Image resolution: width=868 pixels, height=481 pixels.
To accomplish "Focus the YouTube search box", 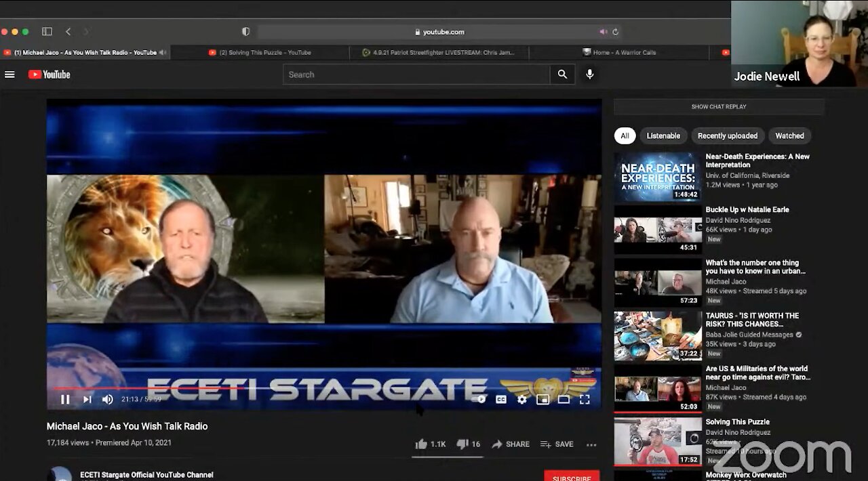I will [x=416, y=75].
